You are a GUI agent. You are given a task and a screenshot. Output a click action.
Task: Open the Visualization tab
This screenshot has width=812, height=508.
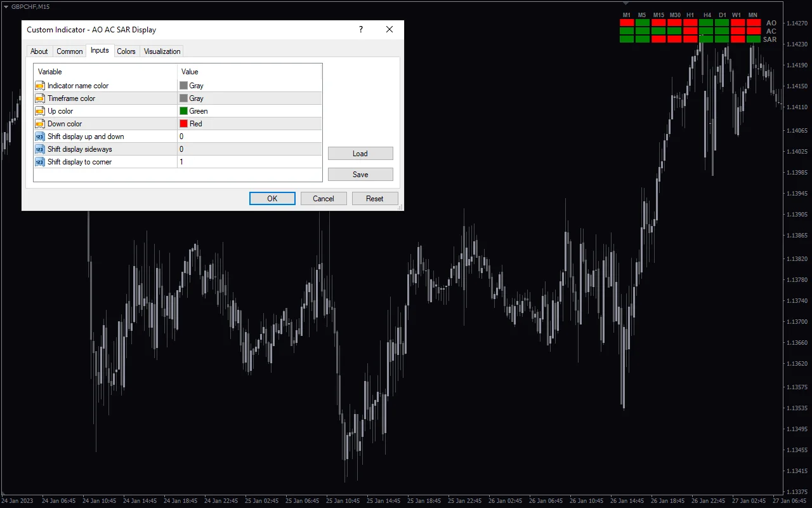coord(162,51)
